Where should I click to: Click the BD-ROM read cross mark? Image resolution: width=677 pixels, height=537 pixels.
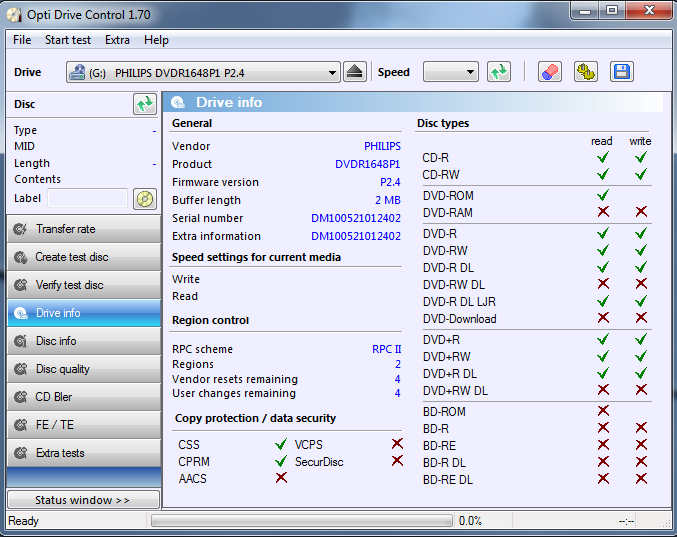[x=603, y=411]
